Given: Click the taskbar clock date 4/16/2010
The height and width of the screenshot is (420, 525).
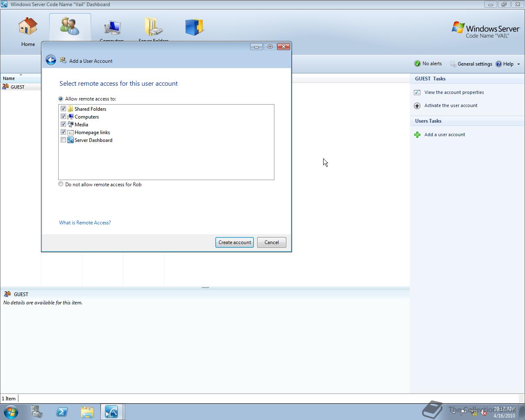Looking at the screenshot, I should pos(504,415).
